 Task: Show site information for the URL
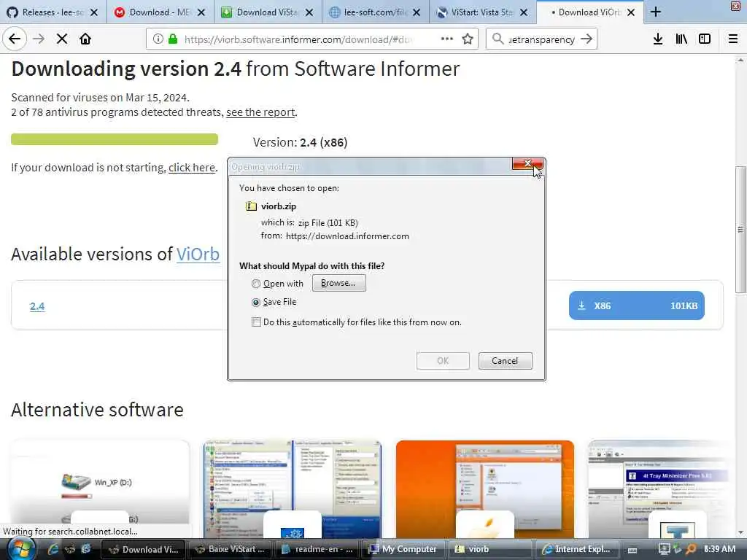[x=158, y=39]
